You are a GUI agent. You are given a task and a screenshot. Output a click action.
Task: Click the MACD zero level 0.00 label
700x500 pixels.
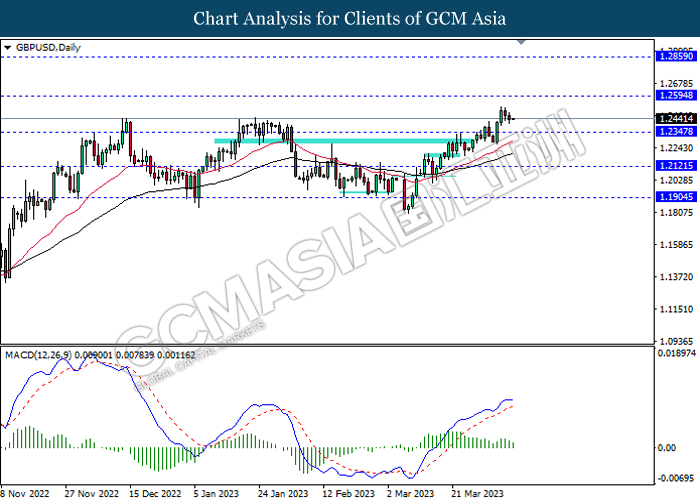point(667,448)
